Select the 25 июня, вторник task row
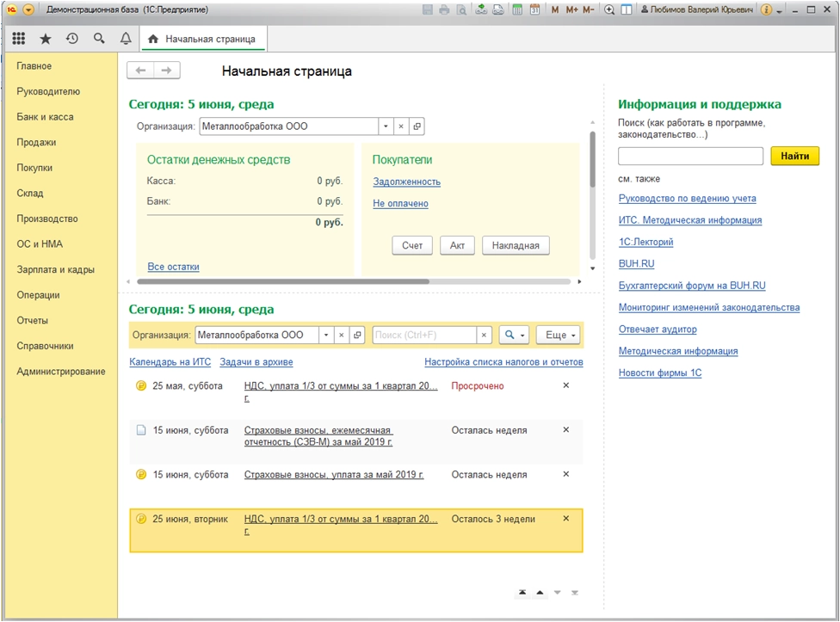The width and height of the screenshot is (840, 622). [355, 531]
